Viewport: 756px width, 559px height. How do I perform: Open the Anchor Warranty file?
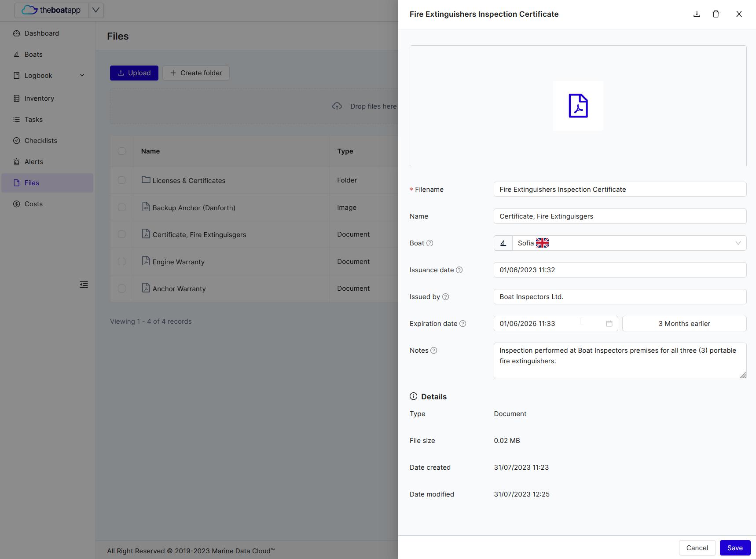tap(179, 289)
